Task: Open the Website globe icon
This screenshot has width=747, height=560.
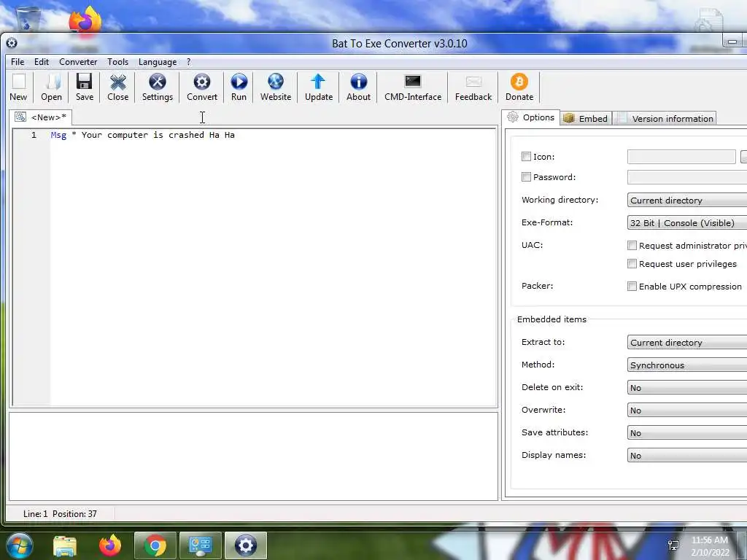Action: [x=275, y=87]
